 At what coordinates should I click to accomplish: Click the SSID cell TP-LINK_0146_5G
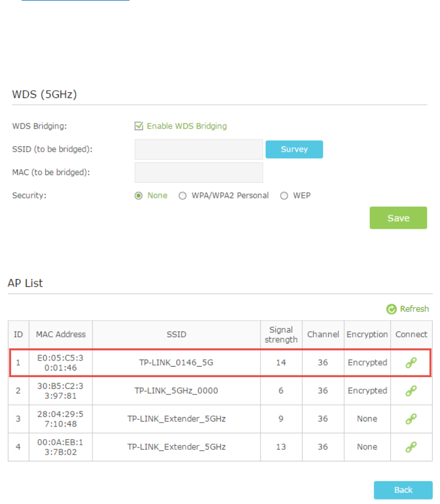point(176,363)
